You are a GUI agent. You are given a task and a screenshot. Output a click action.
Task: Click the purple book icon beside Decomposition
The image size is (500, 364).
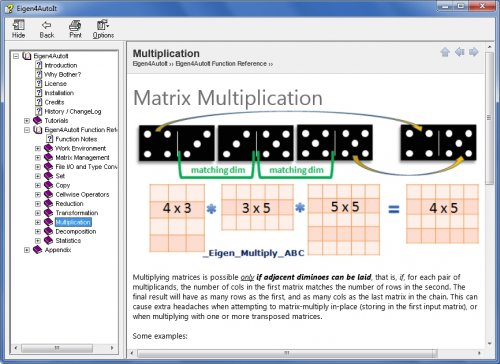pyautogui.click(x=49, y=231)
